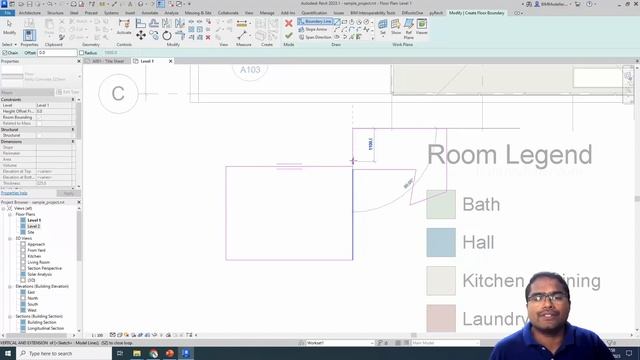Image resolution: width=640 pixels, height=360 pixels.
Task: Click Show work plane icon
Action: 396,27
